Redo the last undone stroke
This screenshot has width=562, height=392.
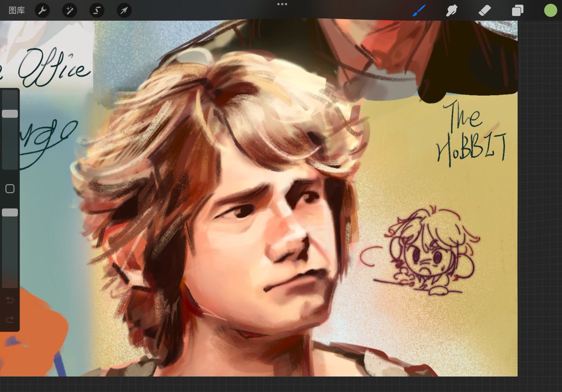click(10, 319)
